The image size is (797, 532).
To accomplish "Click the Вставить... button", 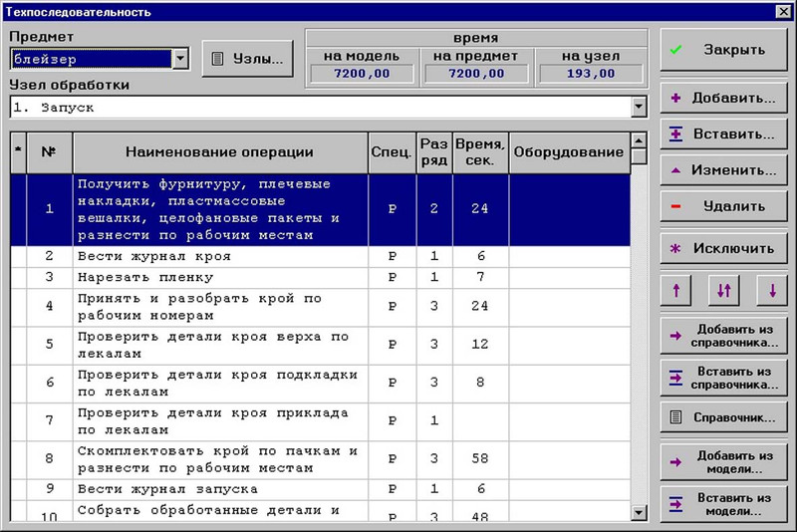I will click(723, 134).
